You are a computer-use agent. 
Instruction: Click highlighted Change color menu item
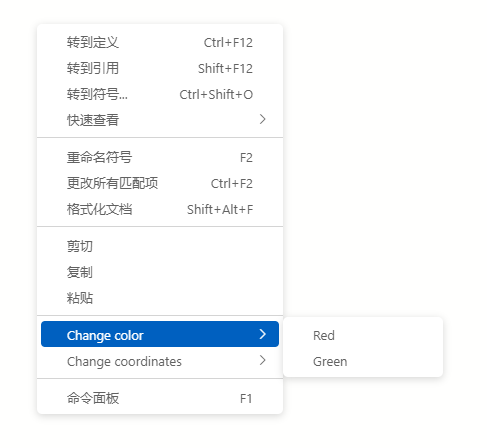pyautogui.click(x=160, y=334)
